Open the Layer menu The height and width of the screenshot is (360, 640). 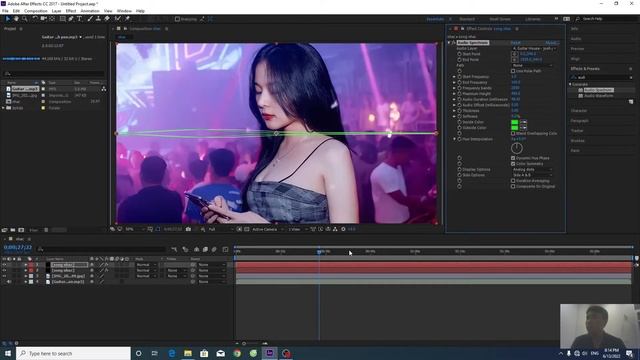pyautogui.click(x=56, y=11)
